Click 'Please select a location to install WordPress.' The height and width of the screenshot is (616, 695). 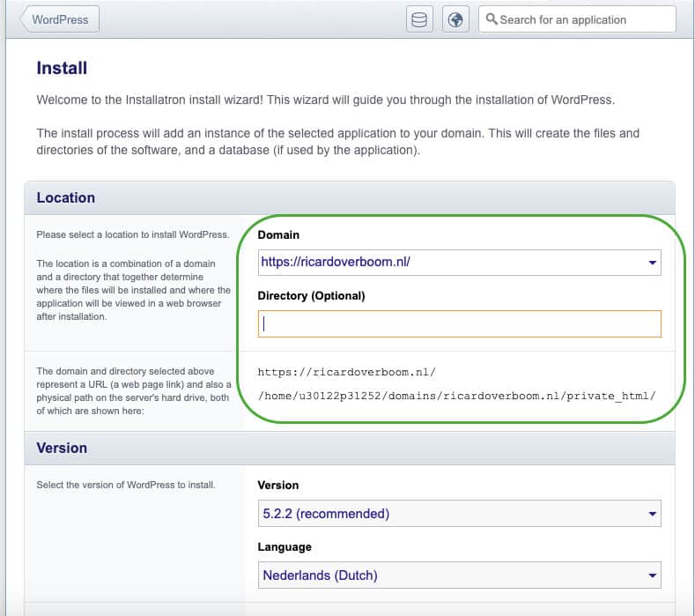pyautogui.click(x=133, y=234)
